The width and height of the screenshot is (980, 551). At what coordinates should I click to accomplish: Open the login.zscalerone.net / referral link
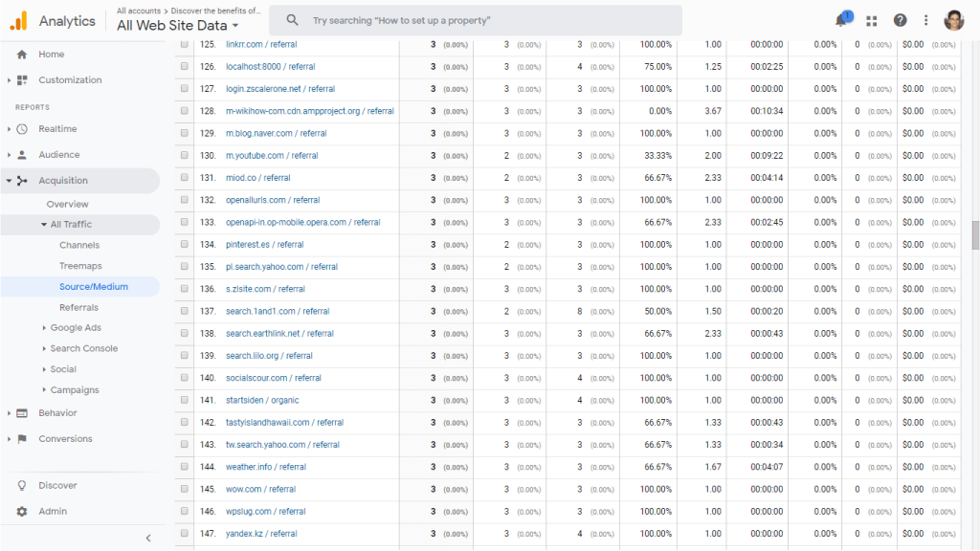pos(280,89)
